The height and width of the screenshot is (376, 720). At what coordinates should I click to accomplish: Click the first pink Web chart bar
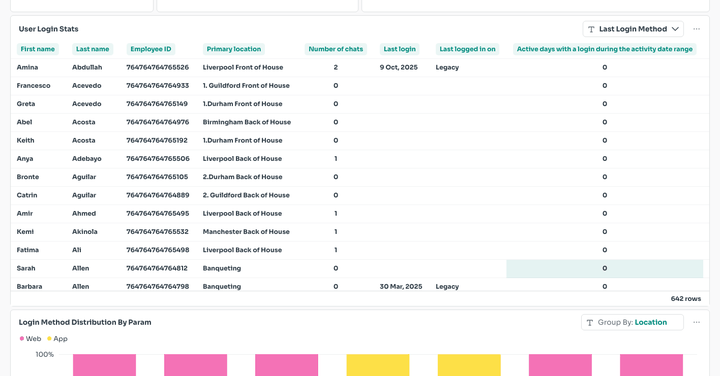pyautogui.click(x=104, y=365)
